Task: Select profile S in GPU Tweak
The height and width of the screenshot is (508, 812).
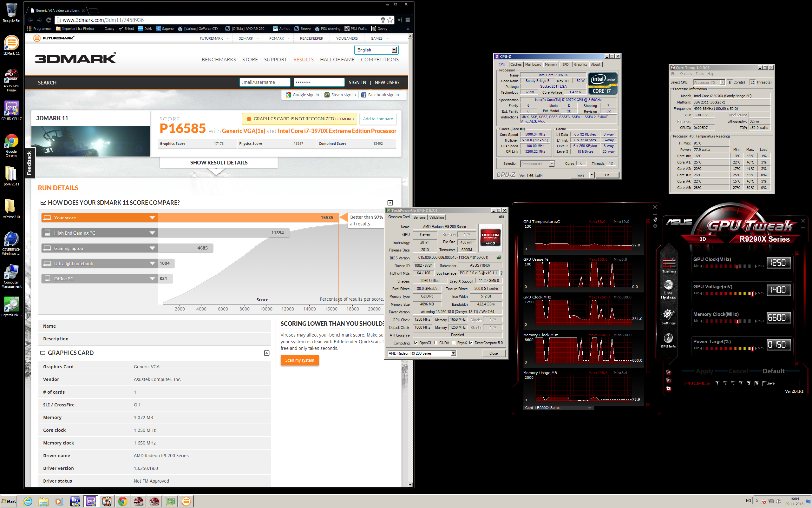Action: [x=749, y=383]
